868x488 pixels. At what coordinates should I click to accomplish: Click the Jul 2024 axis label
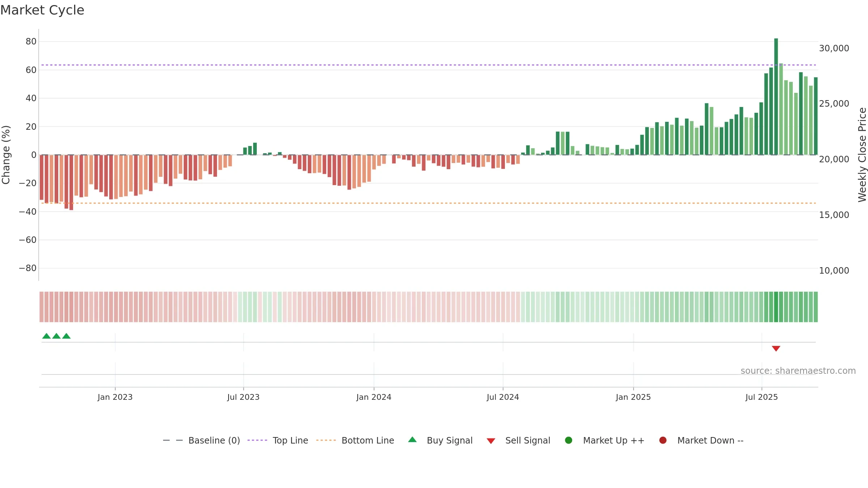[x=503, y=397]
